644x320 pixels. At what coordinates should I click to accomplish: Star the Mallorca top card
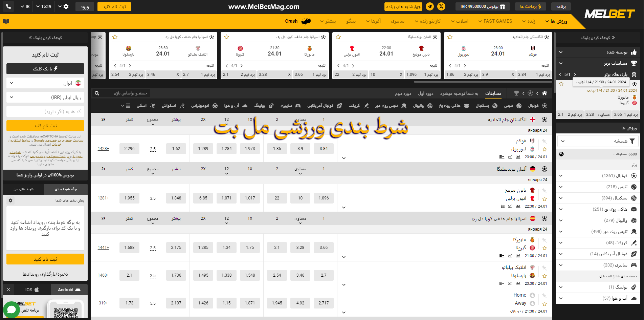(x=226, y=37)
